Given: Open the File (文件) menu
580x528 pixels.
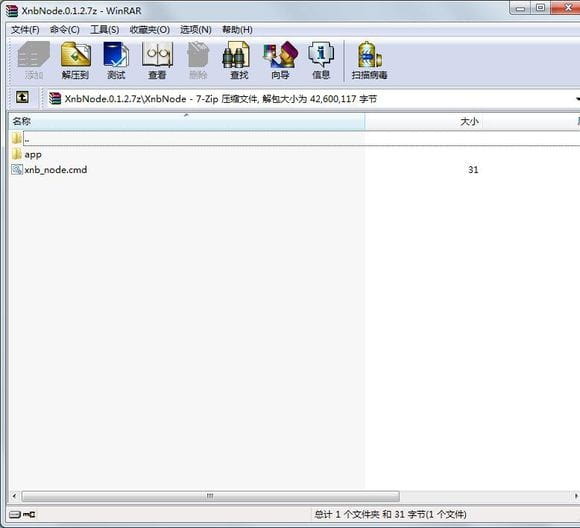Looking at the screenshot, I should pos(25,30).
